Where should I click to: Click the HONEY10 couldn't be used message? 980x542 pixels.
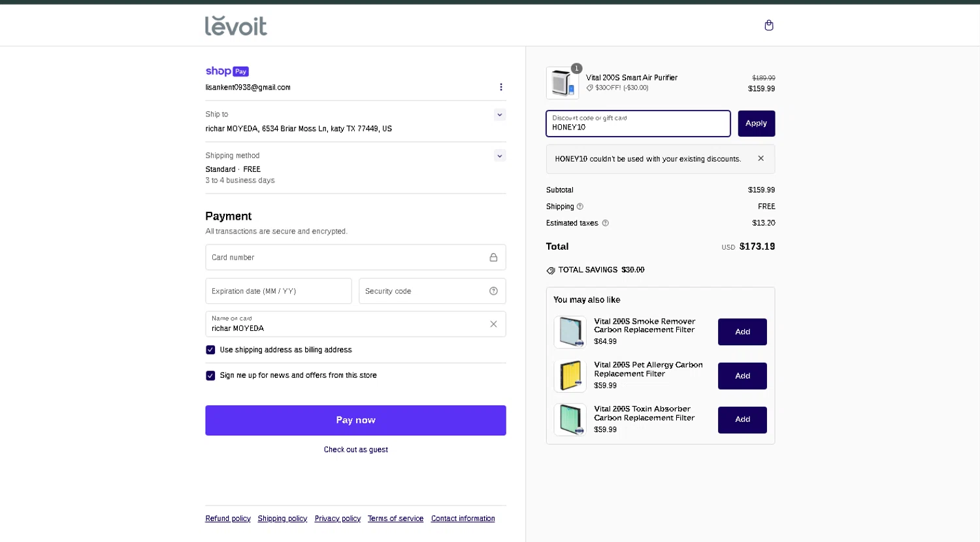[x=647, y=159]
